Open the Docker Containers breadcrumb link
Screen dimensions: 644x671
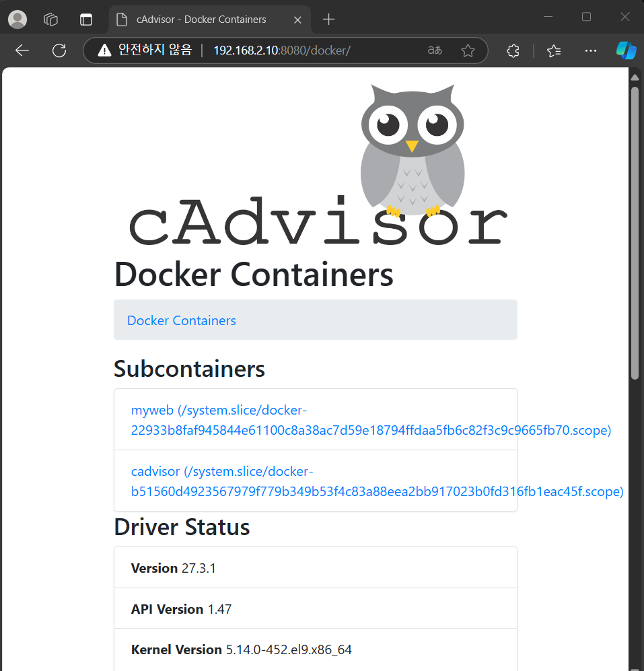click(182, 320)
